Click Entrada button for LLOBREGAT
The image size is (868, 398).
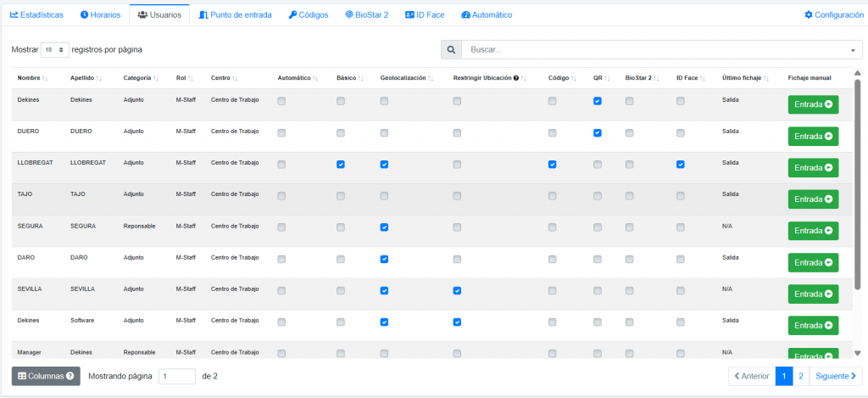coord(813,167)
